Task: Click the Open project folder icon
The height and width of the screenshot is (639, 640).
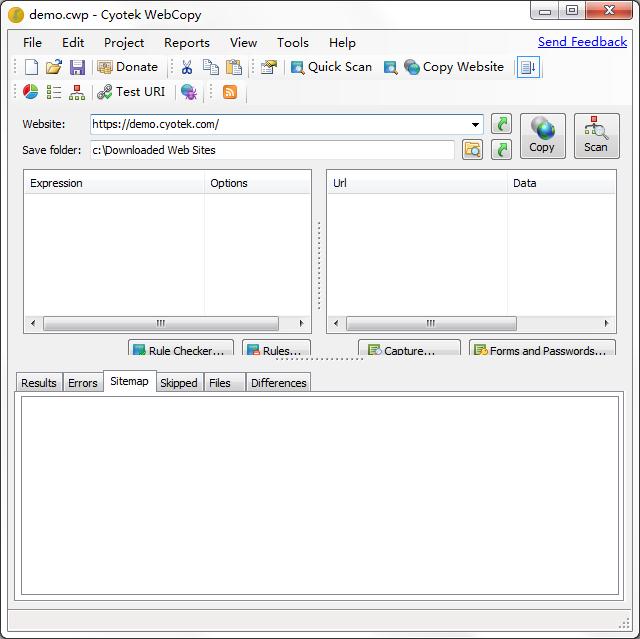Action: click(x=54, y=67)
